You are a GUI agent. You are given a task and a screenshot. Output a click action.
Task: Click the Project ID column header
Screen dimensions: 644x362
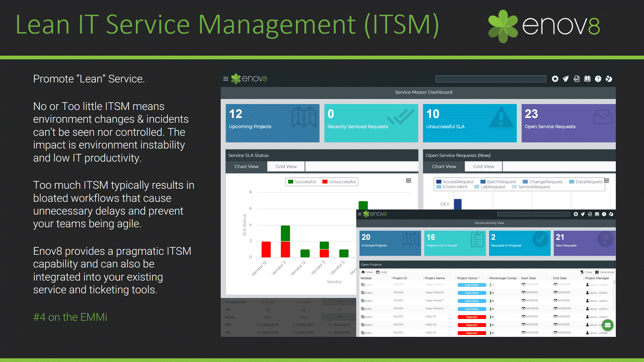400,278
